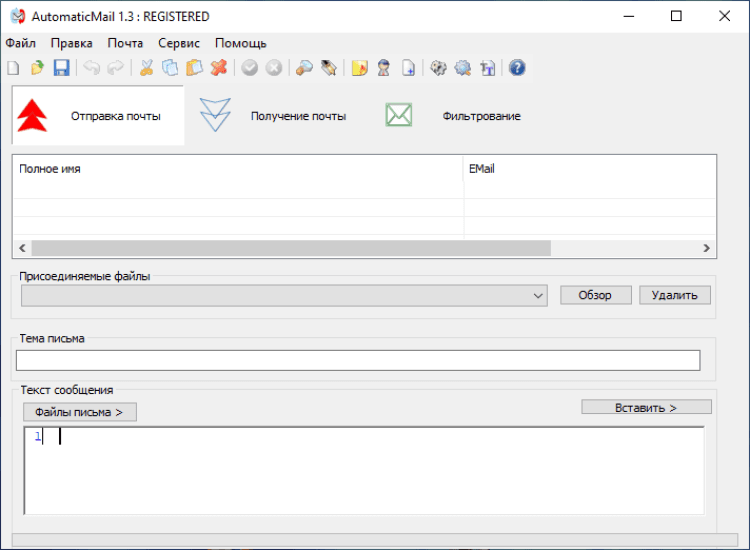Image resolution: width=750 pixels, height=550 pixels.
Task: Switch to the Получение почты tab
Action: click(273, 115)
